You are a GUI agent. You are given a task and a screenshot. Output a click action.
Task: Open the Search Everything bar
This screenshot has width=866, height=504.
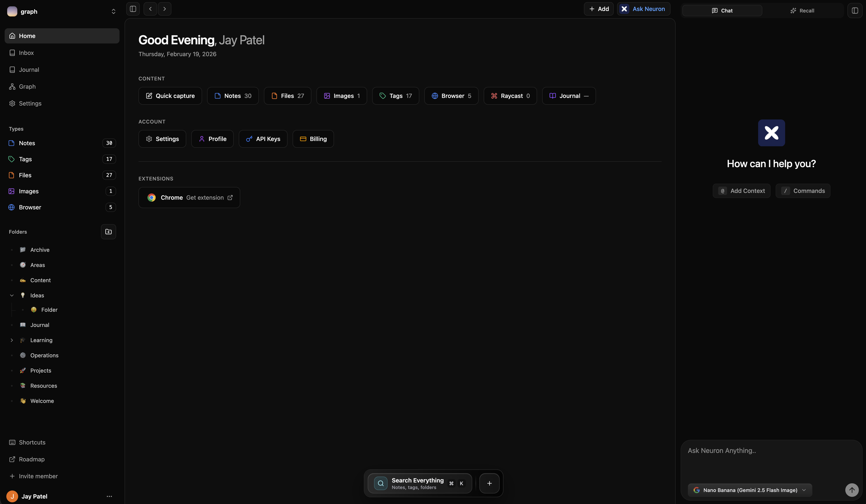click(418, 483)
